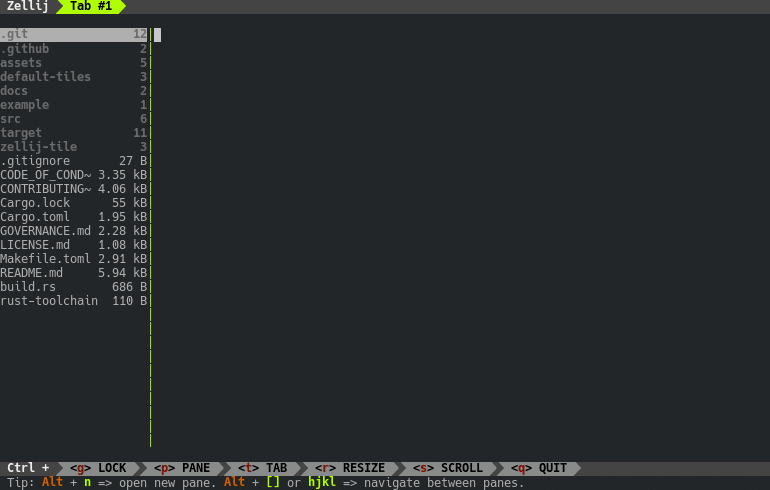
Task: Click the 2.91 kB size of Makefile.toml
Action: coord(122,259)
